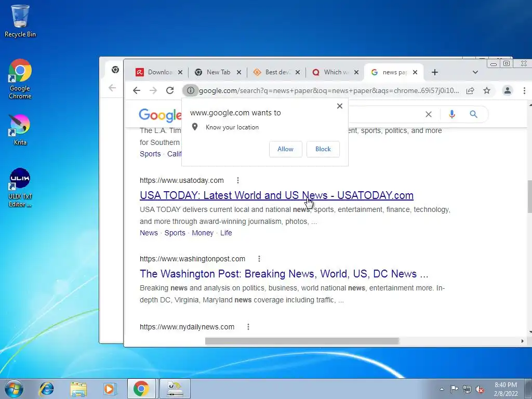The width and height of the screenshot is (532, 399).
Task: Open the options dots next to usatoday.com
Action: tap(238, 180)
